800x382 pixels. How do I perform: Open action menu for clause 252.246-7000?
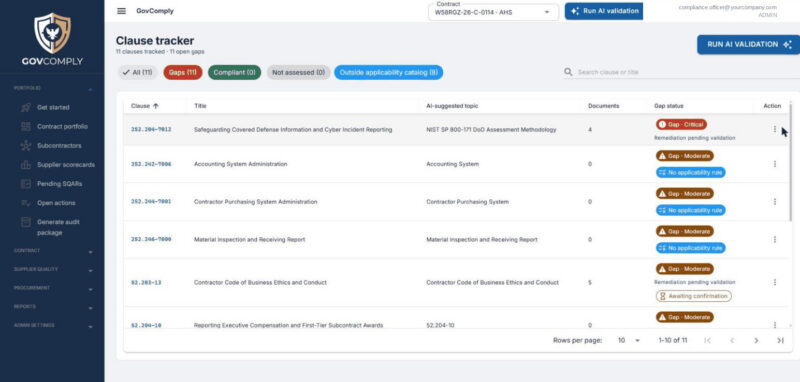point(774,239)
